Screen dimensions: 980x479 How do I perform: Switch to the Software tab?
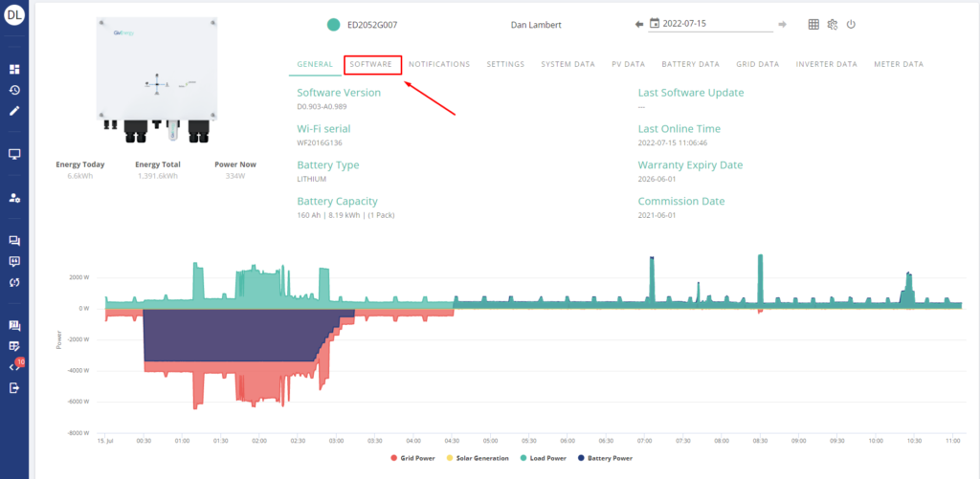371,64
